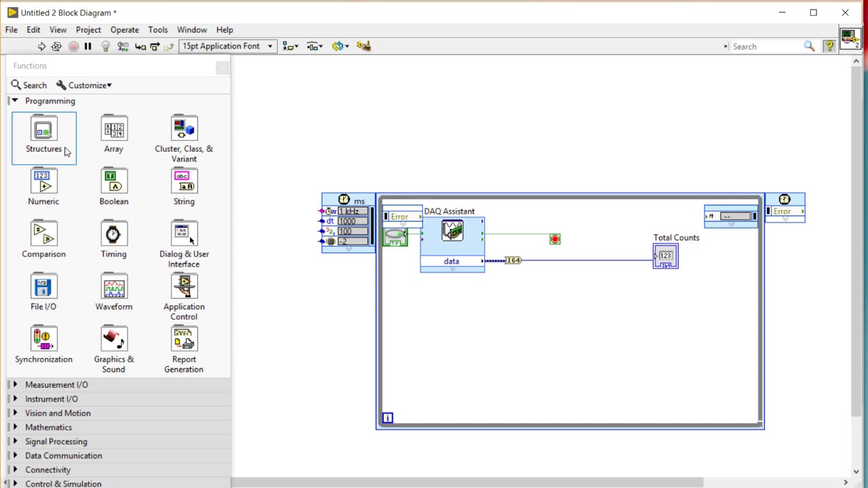Open Context Help with the question-mark button

tap(829, 46)
